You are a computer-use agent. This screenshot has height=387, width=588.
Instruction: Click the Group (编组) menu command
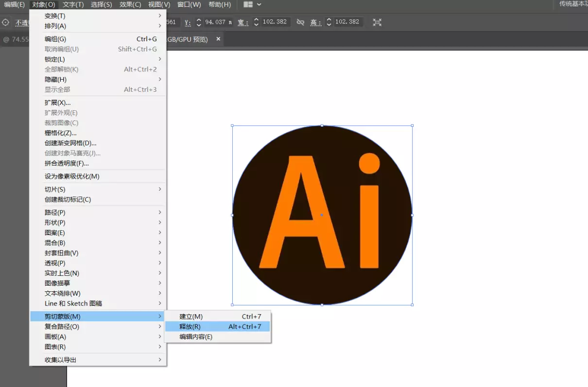[55, 39]
